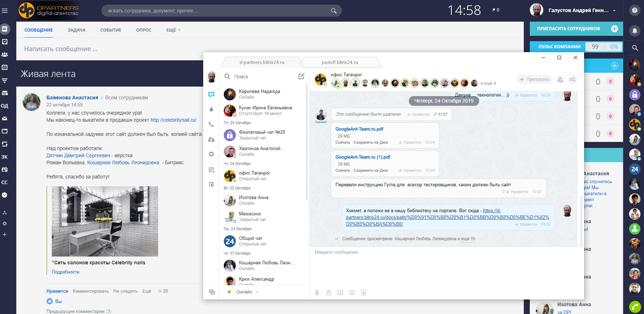The width and height of the screenshot is (644, 314).
Task: Switch to the pudoff.bitrix24.ru tab
Action: [x=340, y=62]
